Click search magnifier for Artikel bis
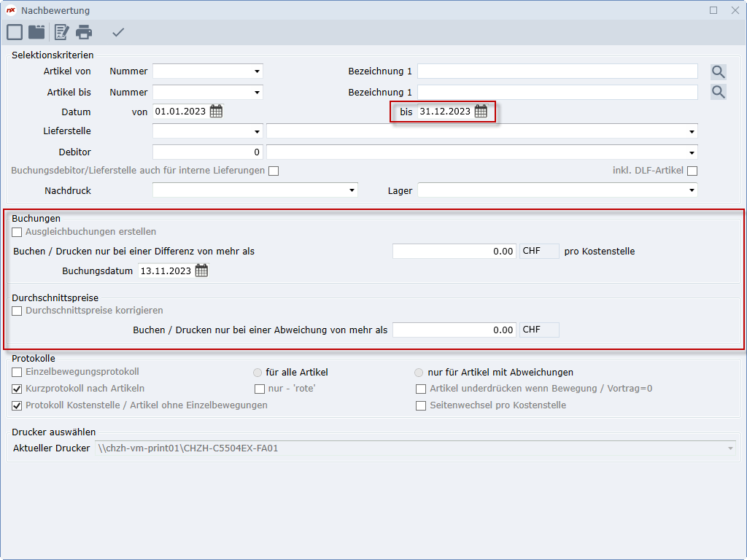Viewport: 747px width, 560px height. [719, 92]
